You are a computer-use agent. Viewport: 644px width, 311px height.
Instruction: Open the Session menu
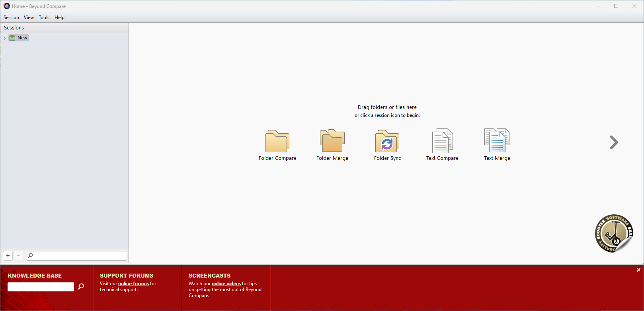pos(11,17)
